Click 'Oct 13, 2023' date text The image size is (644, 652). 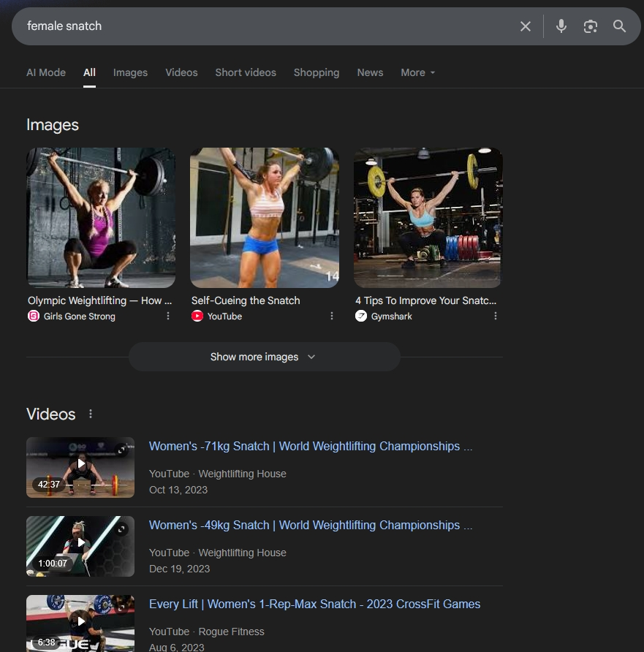tap(178, 490)
